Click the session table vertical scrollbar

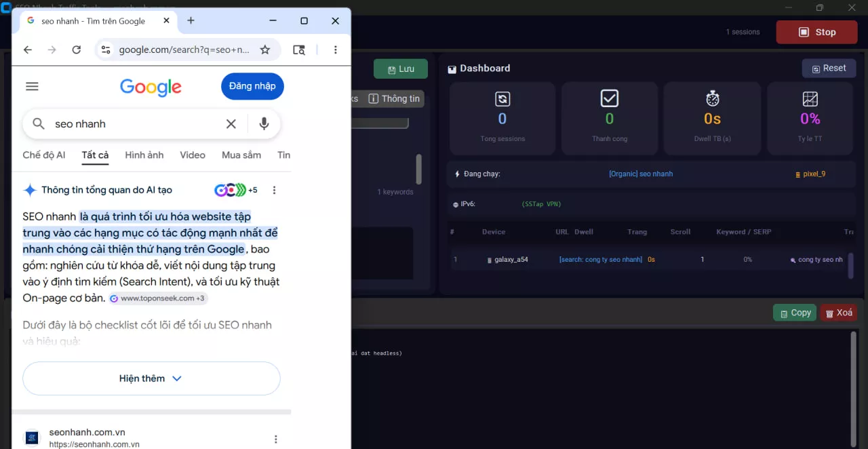point(851,265)
